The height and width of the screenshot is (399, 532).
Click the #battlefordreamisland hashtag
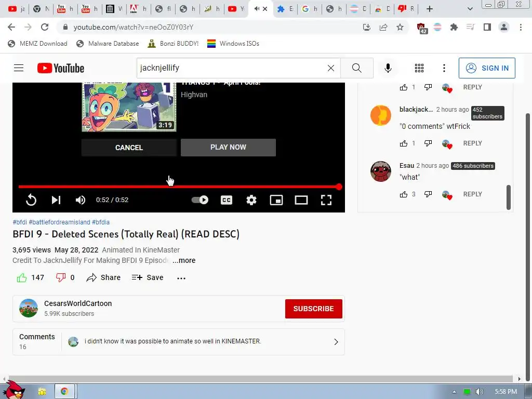coord(59,222)
